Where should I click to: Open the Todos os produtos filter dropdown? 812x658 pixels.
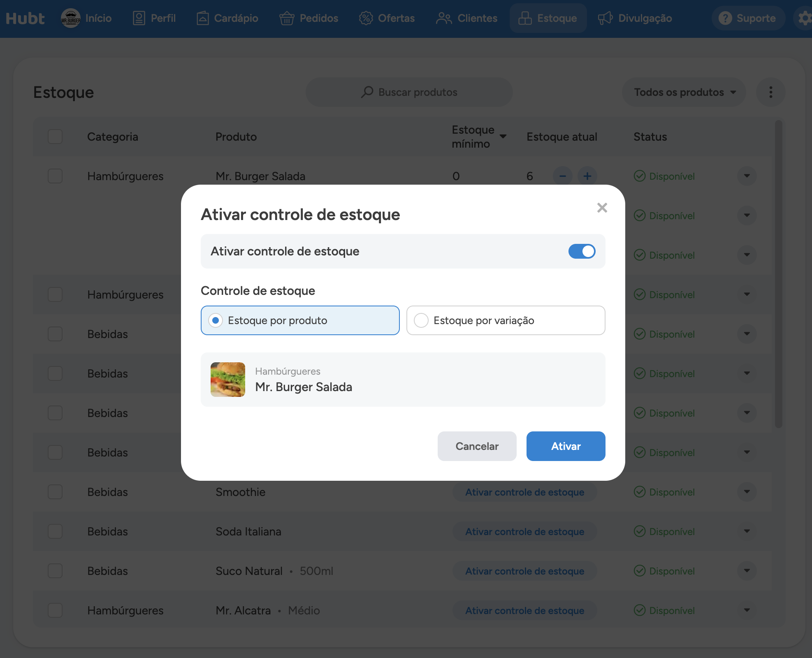[684, 92]
